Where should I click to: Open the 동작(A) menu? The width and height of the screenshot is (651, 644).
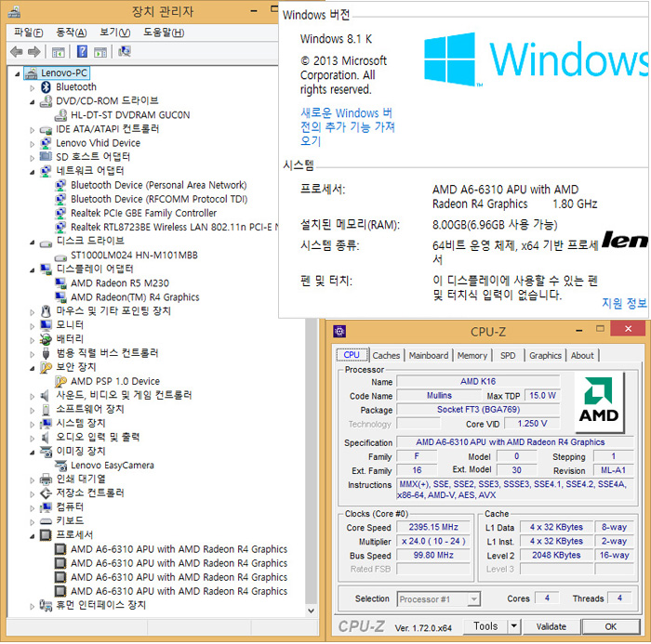[71, 33]
